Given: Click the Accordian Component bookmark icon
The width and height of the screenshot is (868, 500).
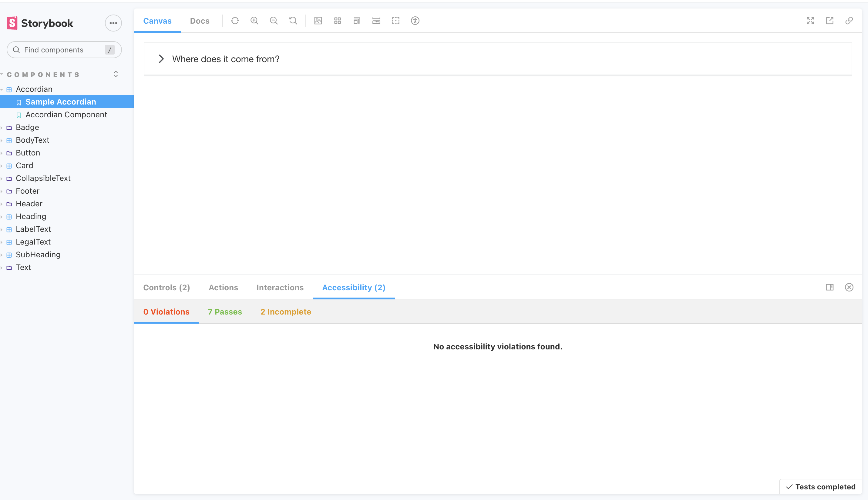Looking at the screenshot, I should [x=19, y=115].
